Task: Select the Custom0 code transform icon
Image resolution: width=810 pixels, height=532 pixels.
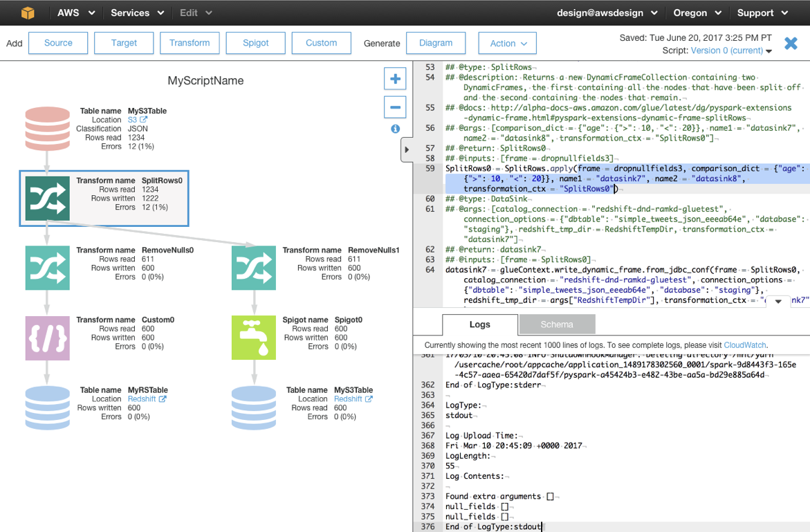Action: tap(47, 338)
